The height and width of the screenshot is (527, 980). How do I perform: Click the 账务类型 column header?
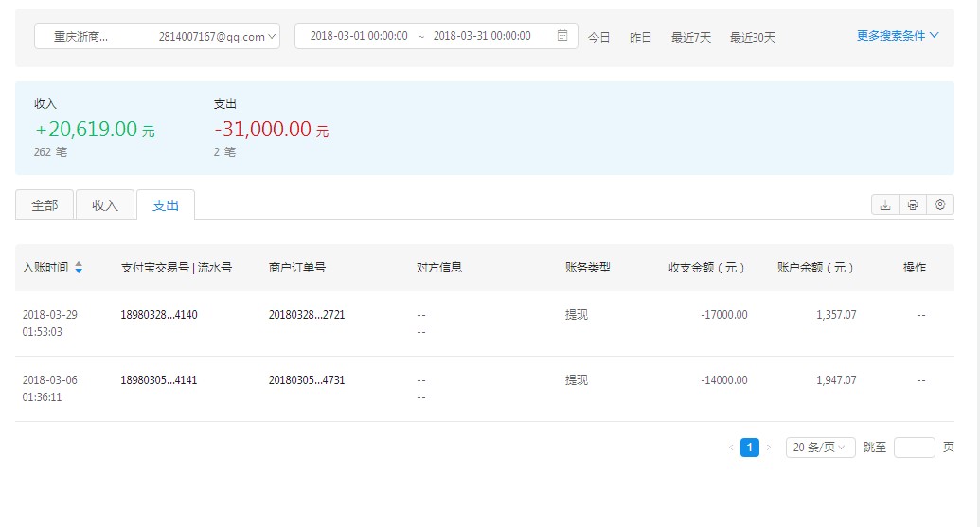(x=587, y=267)
